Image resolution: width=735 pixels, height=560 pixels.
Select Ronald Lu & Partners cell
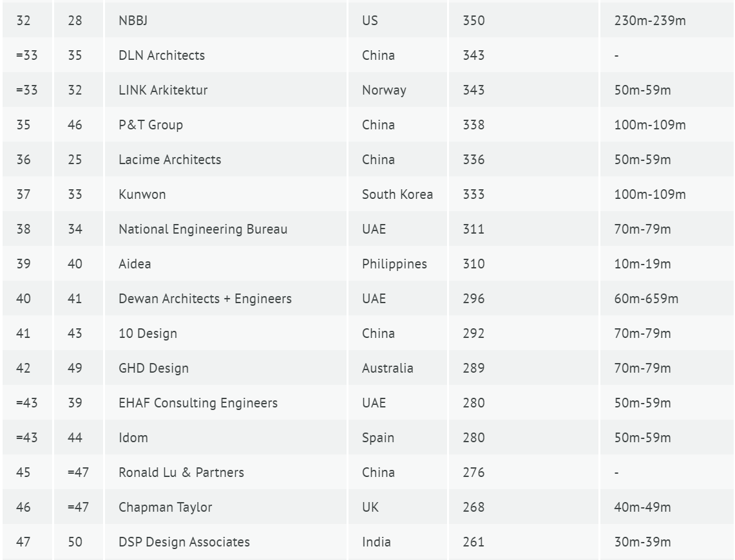pyautogui.click(x=181, y=472)
